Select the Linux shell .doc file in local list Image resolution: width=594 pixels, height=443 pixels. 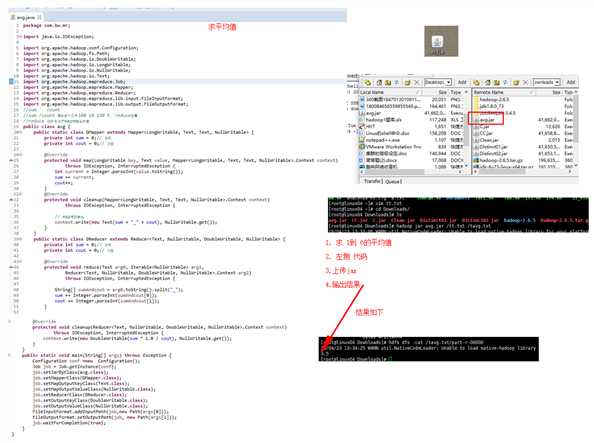coord(388,133)
